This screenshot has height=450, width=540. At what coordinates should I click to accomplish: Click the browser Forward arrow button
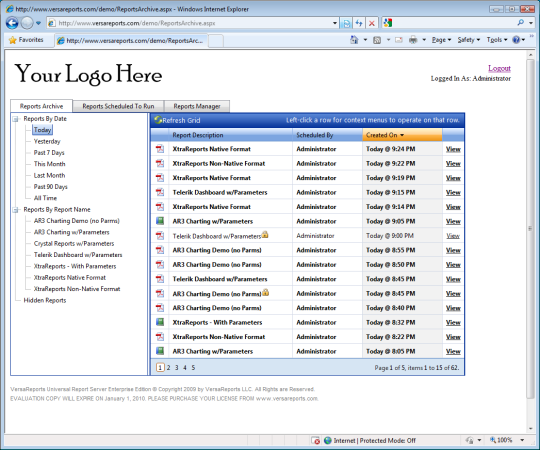point(27,23)
